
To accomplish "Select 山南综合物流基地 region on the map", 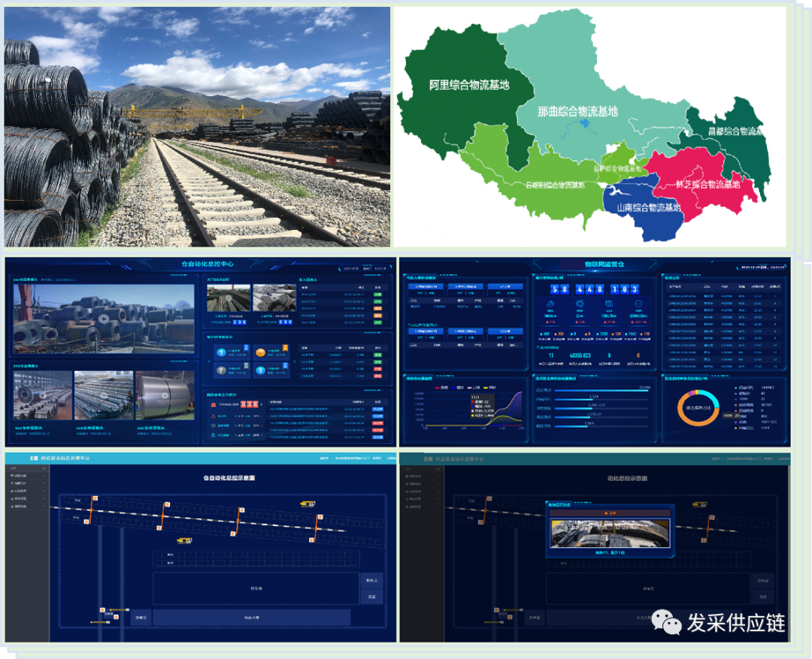I will tap(647, 207).
